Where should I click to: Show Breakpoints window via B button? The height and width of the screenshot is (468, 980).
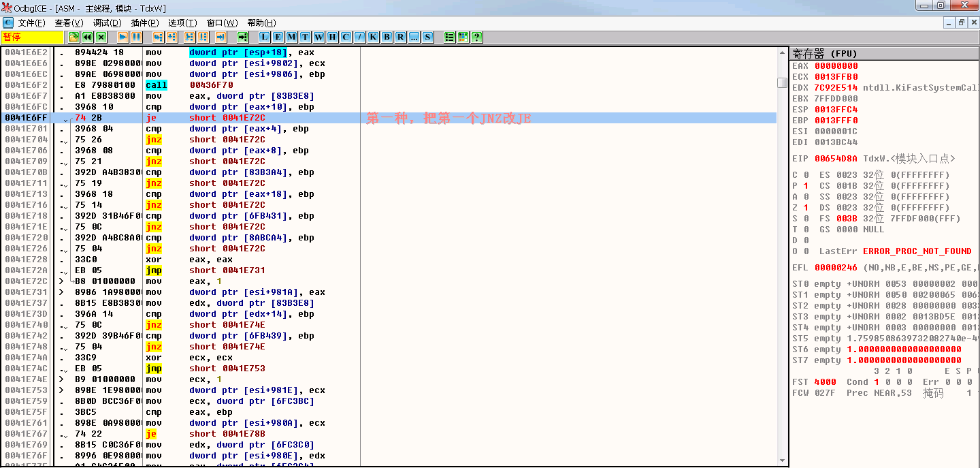387,37
